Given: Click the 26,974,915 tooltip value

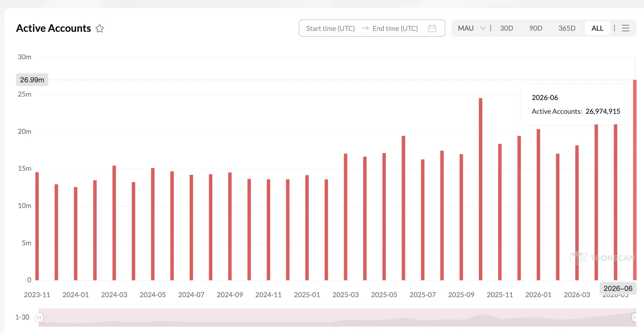Looking at the screenshot, I should click(603, 111).
